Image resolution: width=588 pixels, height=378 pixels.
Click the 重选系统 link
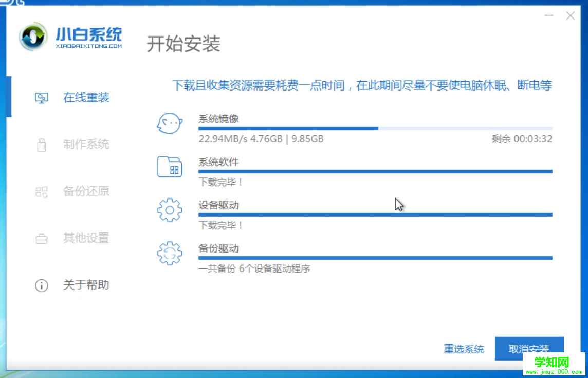pyautogui.click(x=464, y=348)
